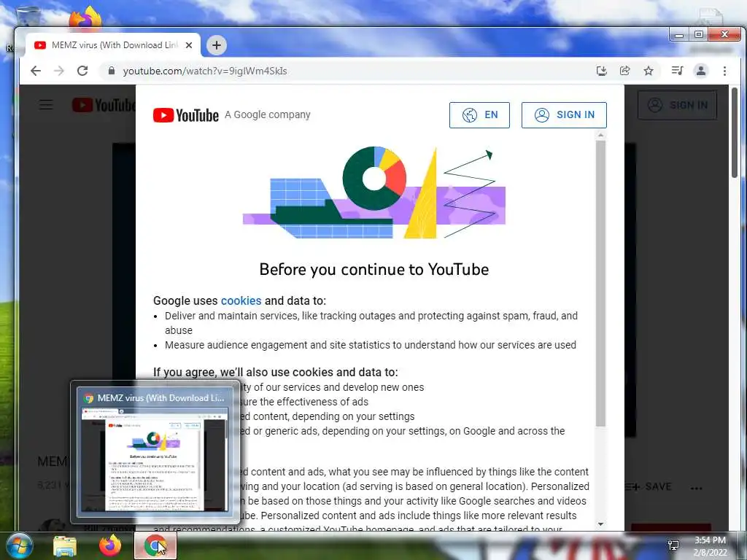Click the 'Before you continue to YouTube' heading
Viewport: 747px width, 560px height.
pyautogui.click(x=374, y=270)
